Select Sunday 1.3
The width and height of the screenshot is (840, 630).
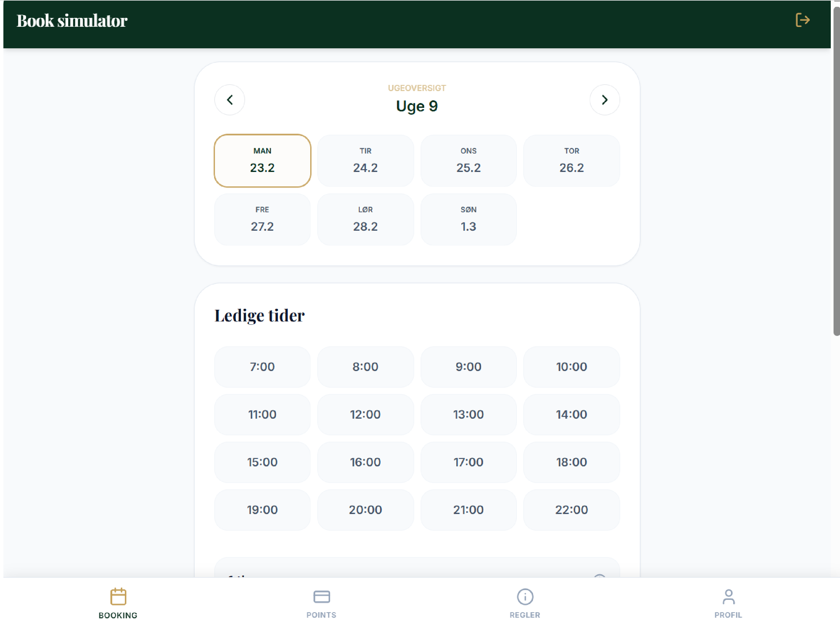click(x=468, y=220)
